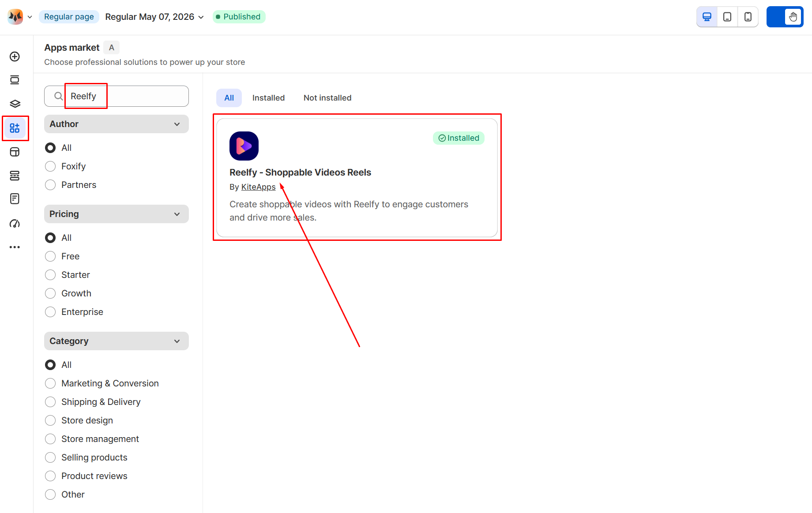Collapse the Author filter section

point(117,124)
